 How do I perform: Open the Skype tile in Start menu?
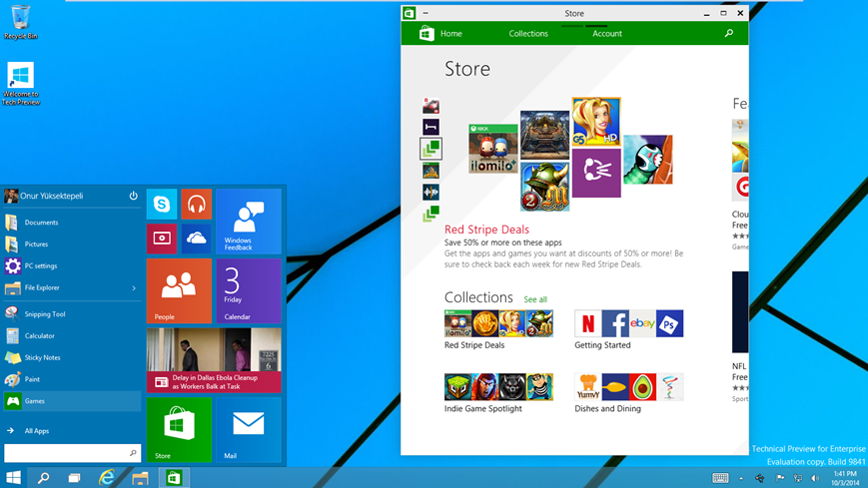pyautogui.click(x=162, y=205)
